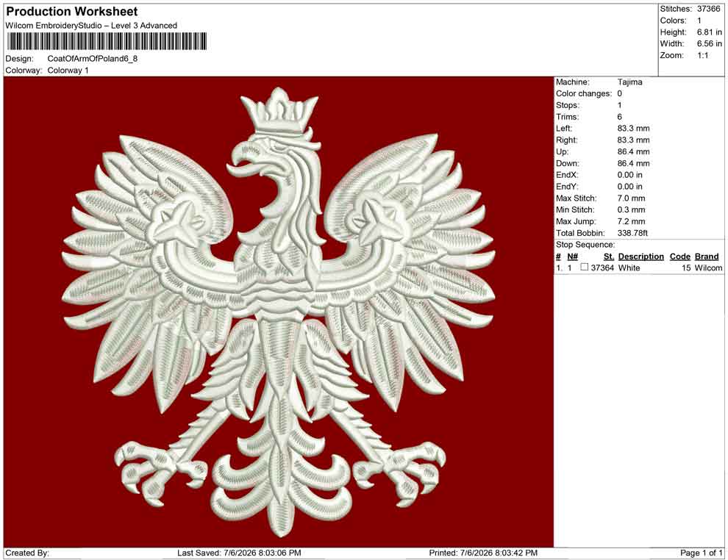This screenshot has height=560, width=728.
Task: Click thread brand 'Wilcom' in the row
Action: (708, 268)
